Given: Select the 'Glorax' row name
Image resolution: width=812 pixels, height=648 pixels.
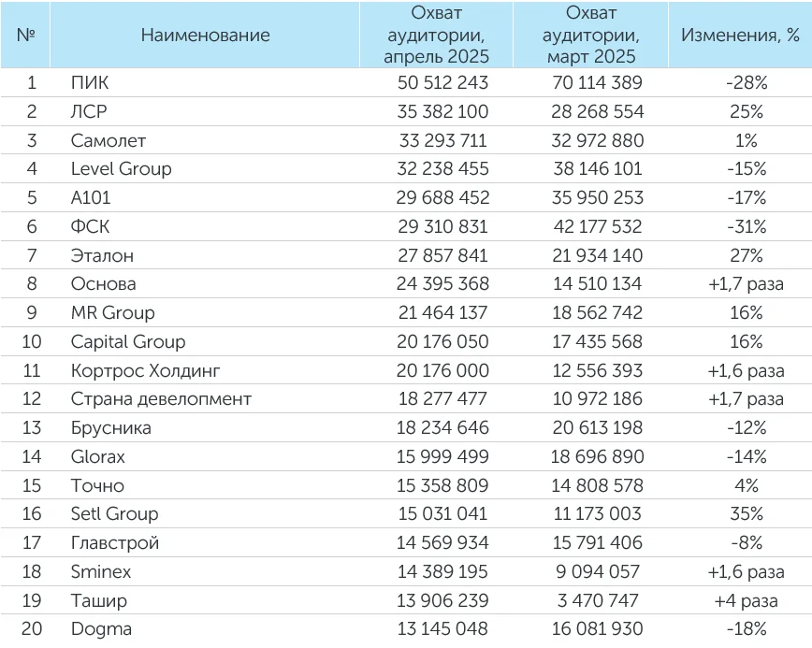Looking at the screenshot, I should click(x=97, y=456).
